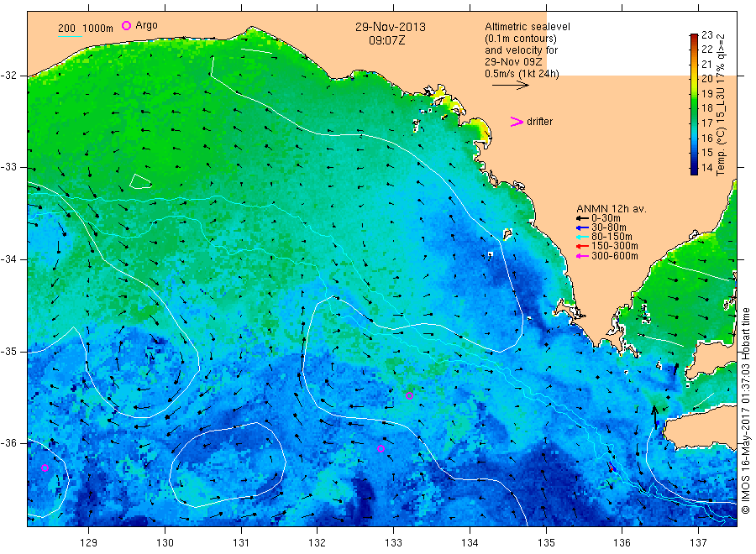Click the '200 1000m' isobath legend text
Viewport: 756px width, 554px height.
(86, 29)
